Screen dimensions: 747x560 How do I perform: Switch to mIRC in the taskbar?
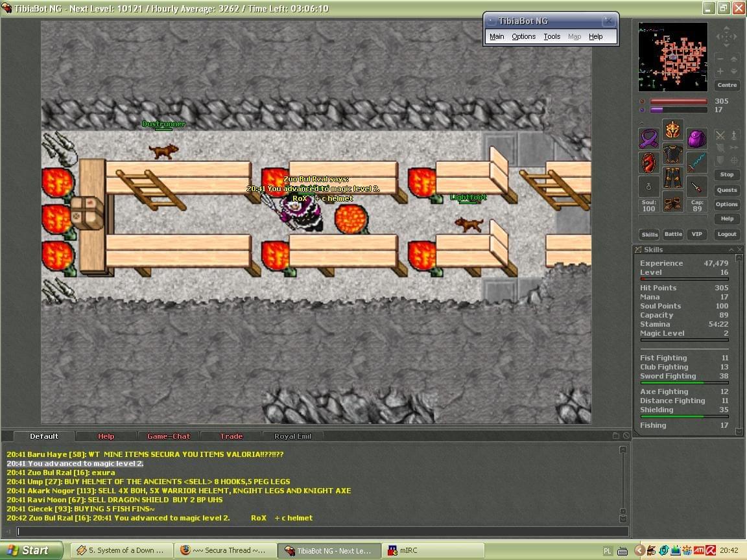coord(433,550)
